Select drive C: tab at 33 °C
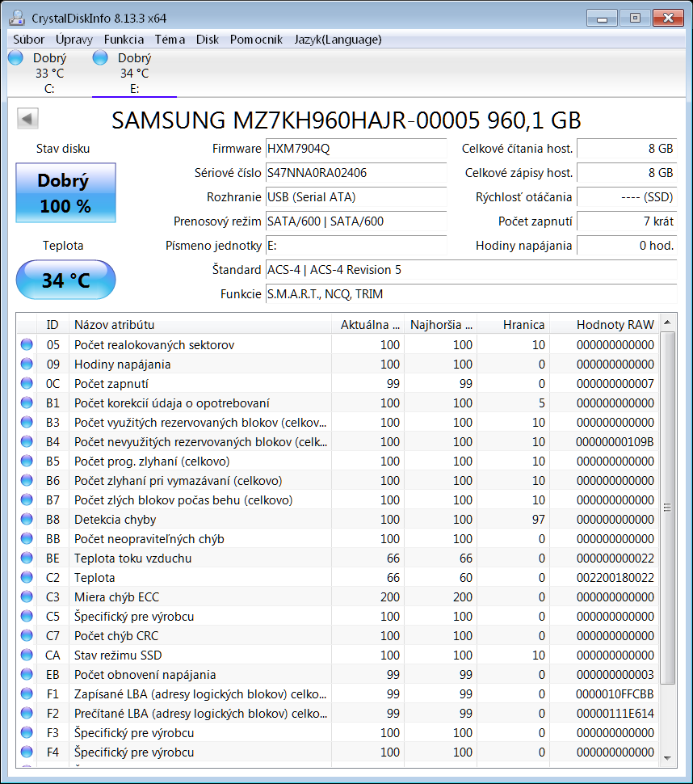 coord(49,73)
